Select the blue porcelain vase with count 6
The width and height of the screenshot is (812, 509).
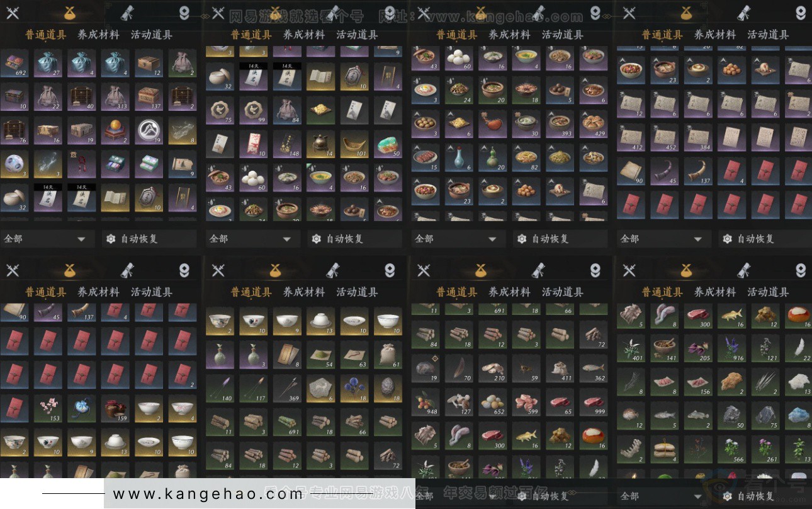pyautogui.click(x=459, y=157)
